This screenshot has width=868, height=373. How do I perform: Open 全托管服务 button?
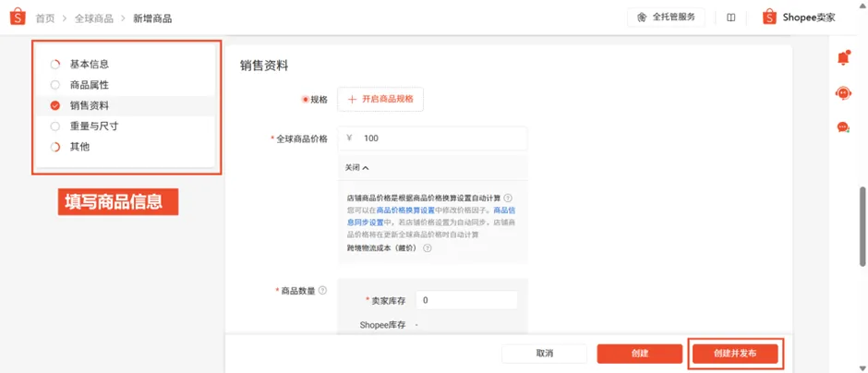[666, 18]
